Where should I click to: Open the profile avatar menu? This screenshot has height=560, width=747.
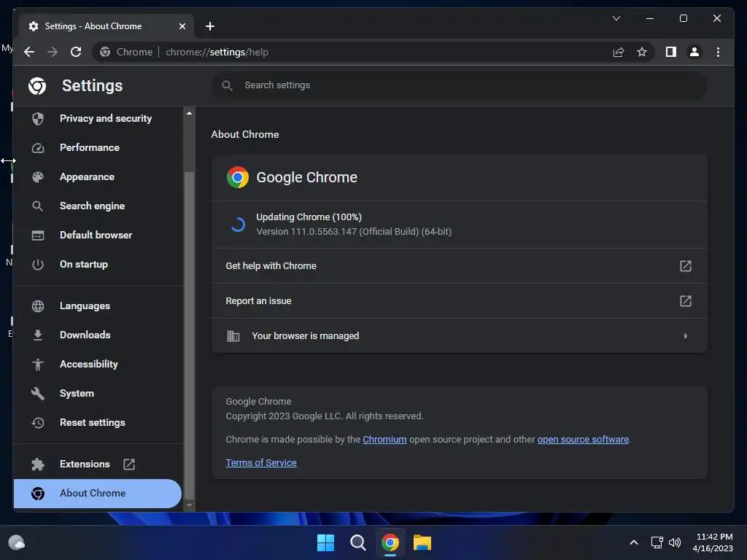tap(694, 52)
